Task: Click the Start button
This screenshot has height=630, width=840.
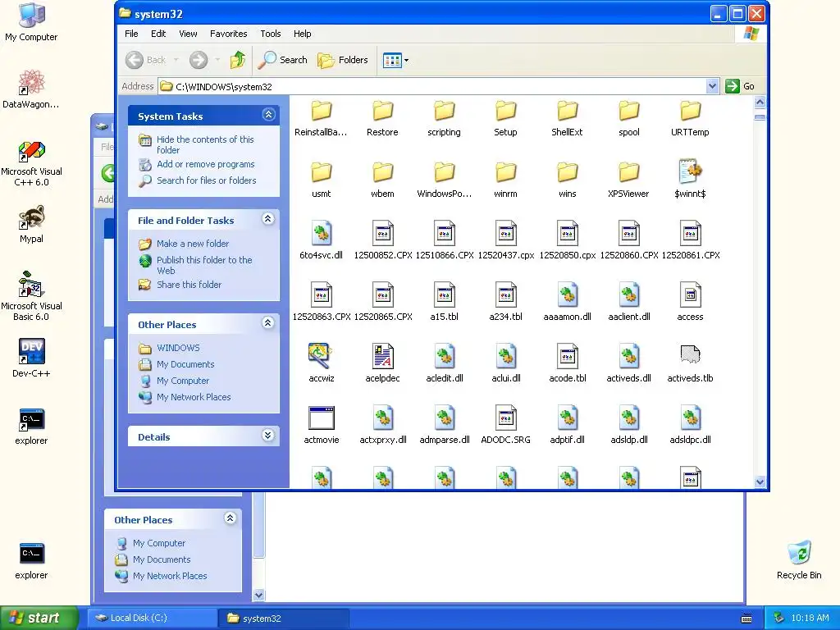Action: click(x=39, y=618)
